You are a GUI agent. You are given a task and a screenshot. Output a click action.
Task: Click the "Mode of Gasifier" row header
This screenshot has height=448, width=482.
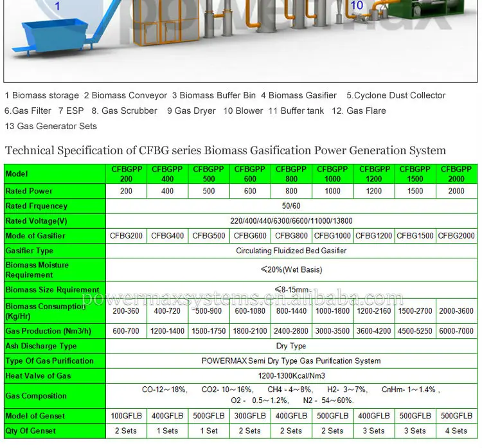click(55, 236)
